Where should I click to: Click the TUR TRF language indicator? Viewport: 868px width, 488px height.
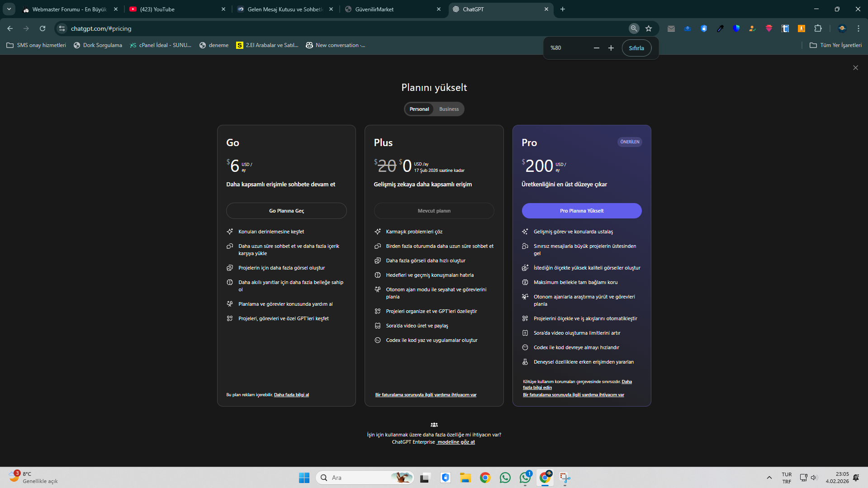pos(787,478)
